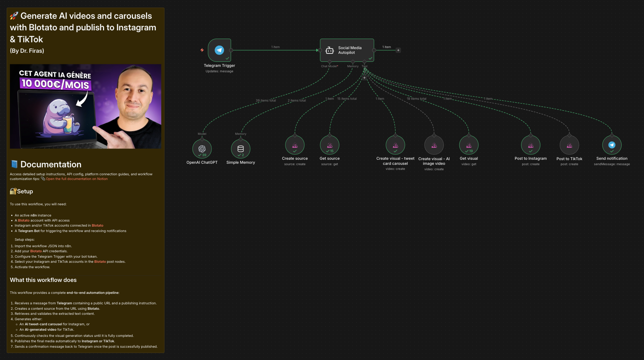Open the Create source Blotato tool
This screenshot has height=360, width=644.
[295, 145]
